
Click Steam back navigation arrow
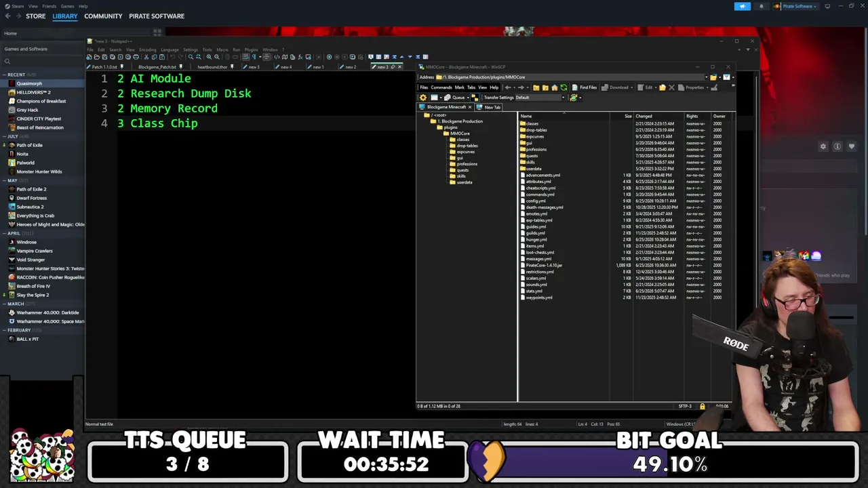[x=7, y=16]
